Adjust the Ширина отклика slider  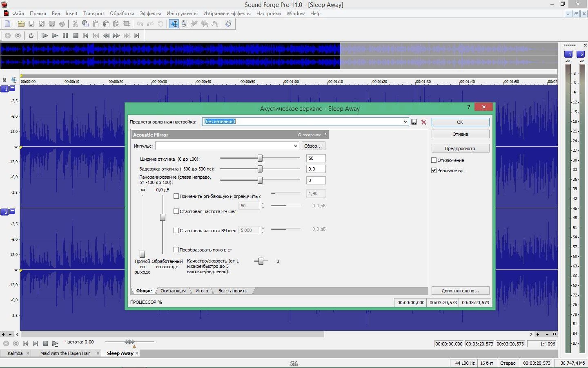(x=260, y=158)
